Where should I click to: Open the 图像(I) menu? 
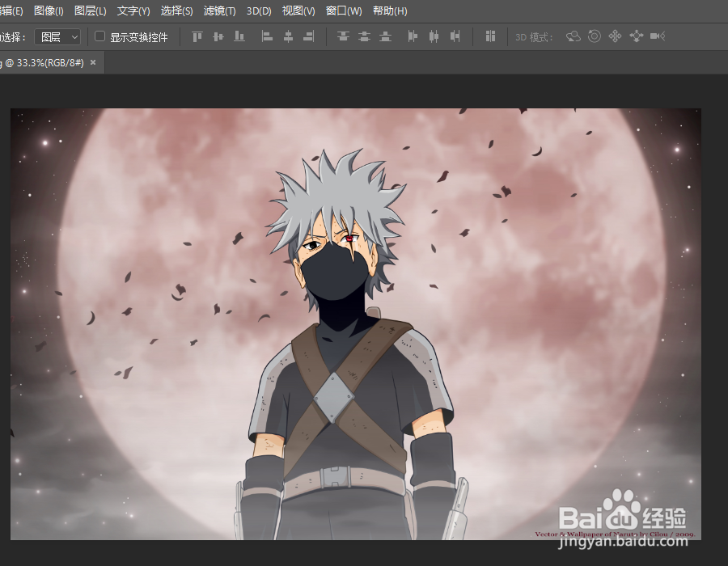(49, 11)
